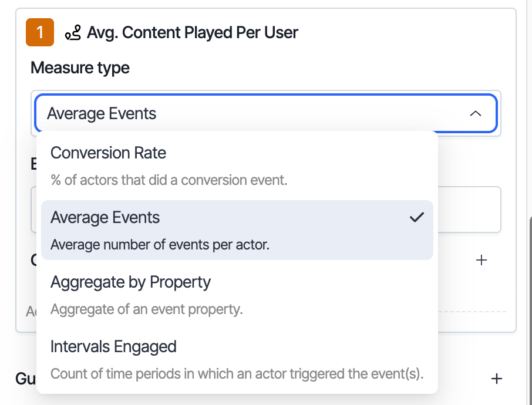Image resolution: width=532 pixels, height=405 pixels.
Task: Click the checkmark next to Average Events
Action: pyautogui.click(x=417, y=218)
